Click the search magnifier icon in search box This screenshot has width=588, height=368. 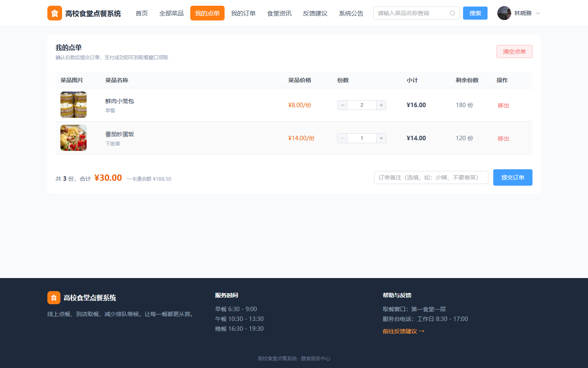(x=452, y=13)
